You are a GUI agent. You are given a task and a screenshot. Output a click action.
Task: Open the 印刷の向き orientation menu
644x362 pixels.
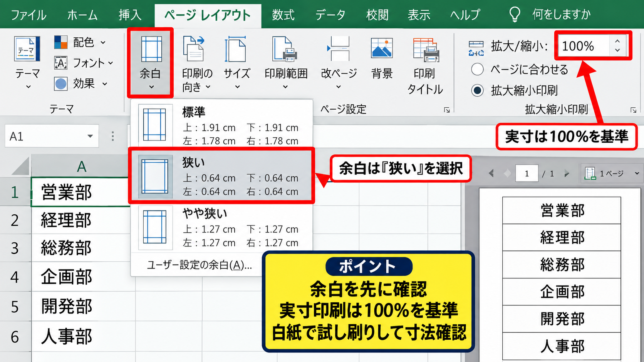point(197,64)
